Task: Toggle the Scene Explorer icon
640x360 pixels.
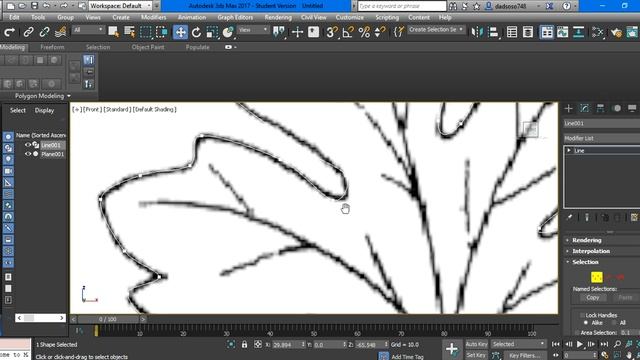Action: pyautogui.click(x=511, y=32)
